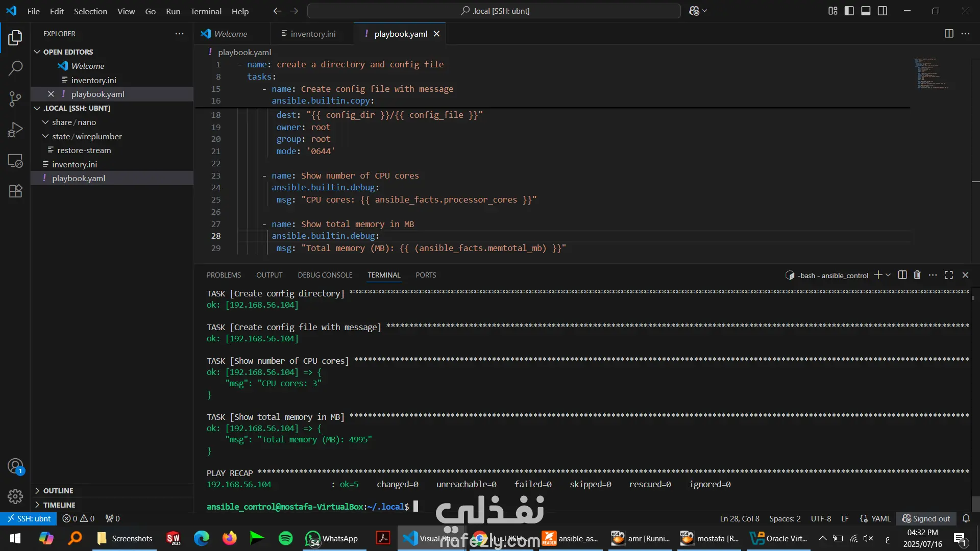
Task: Open the Extensions view
Action: (15, 191)
